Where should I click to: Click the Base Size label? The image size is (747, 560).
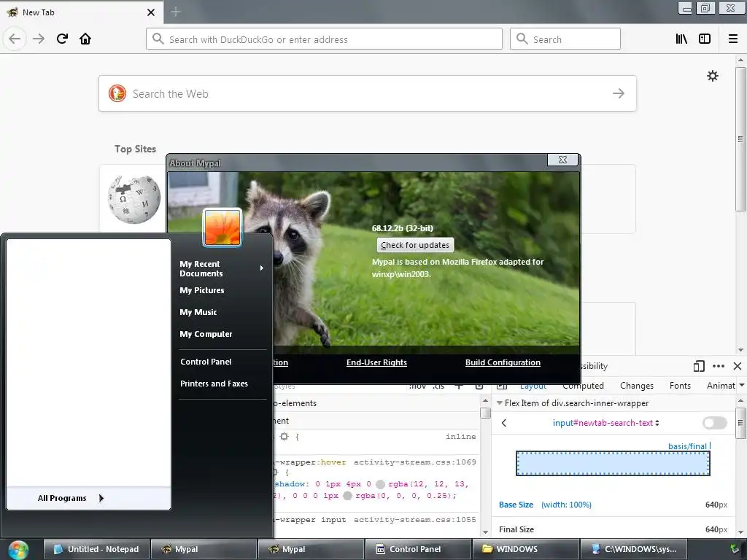coord(516,505)
